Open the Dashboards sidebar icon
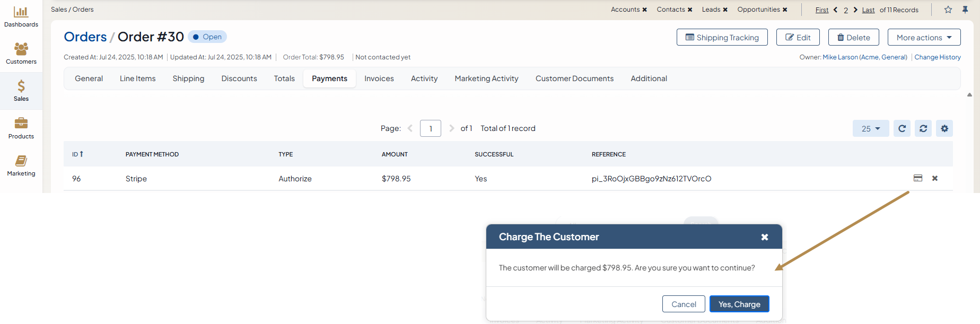 (x=21, y=17)
